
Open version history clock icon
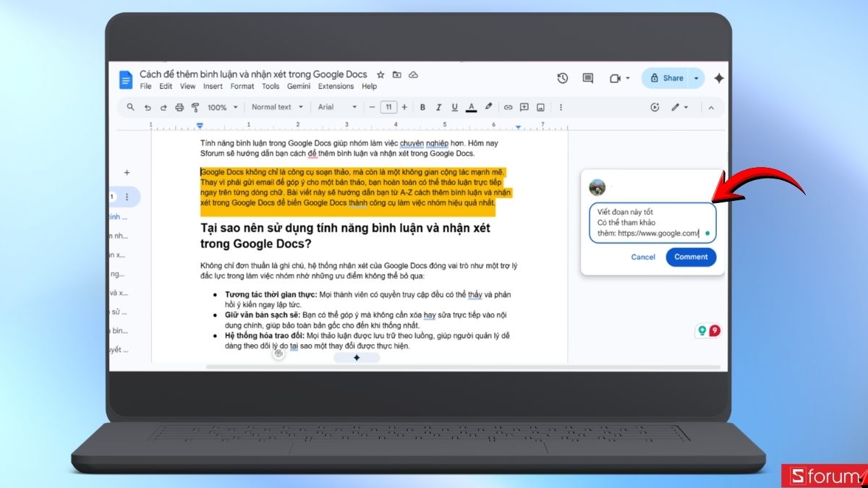click(562, 78)
